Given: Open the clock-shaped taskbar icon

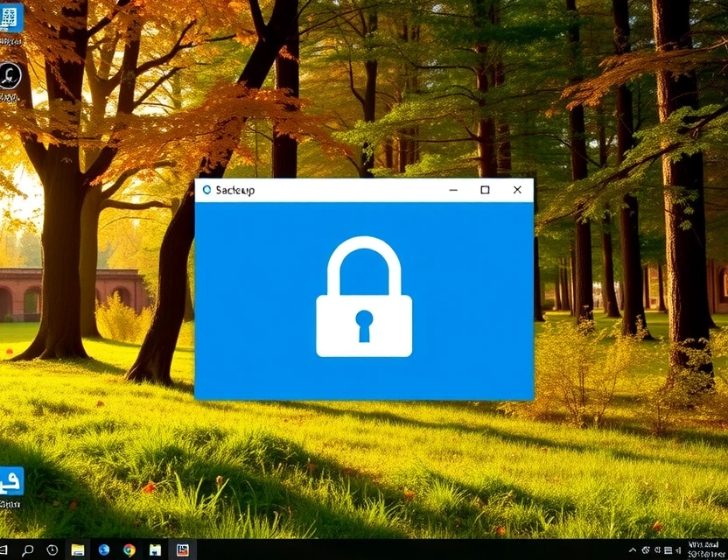Looking at the screenshot, I should coord(52,550).
